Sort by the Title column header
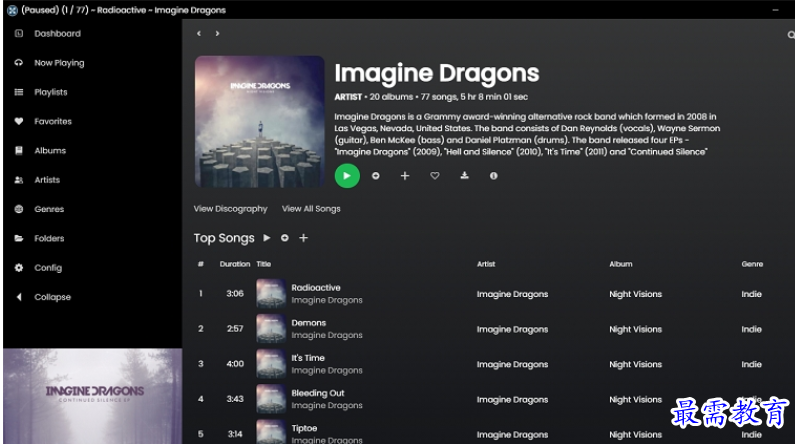This screenshot has width=795, height=444. (x=264, y=264)
